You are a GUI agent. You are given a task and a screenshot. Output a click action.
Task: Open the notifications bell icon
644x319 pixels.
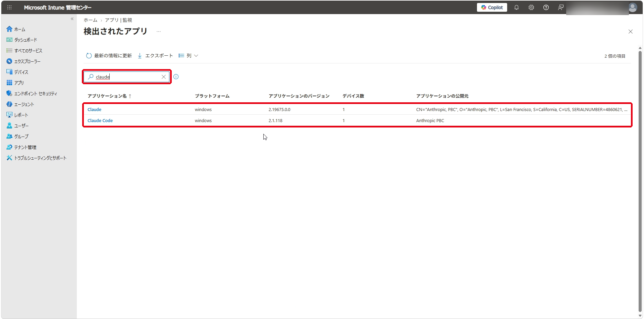coord(517,7)
